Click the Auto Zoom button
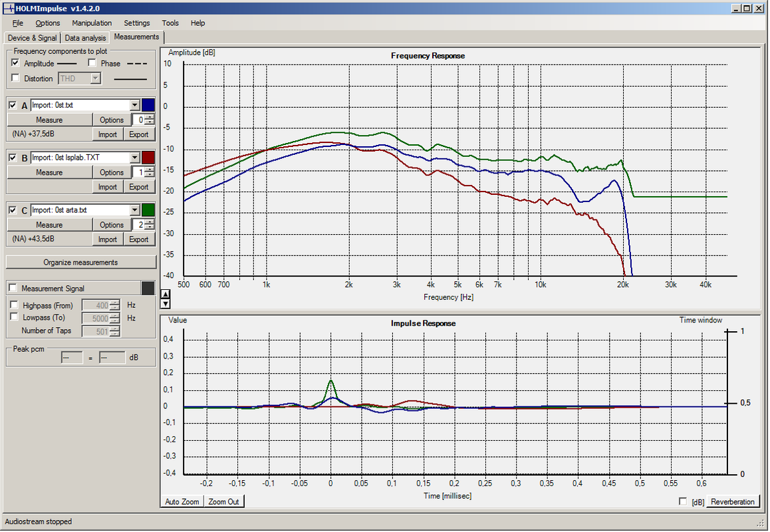 (182, 501)
